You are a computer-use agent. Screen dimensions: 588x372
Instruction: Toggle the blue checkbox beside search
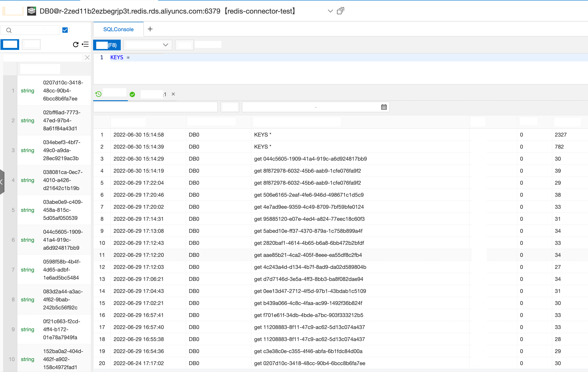coord(65,30)
